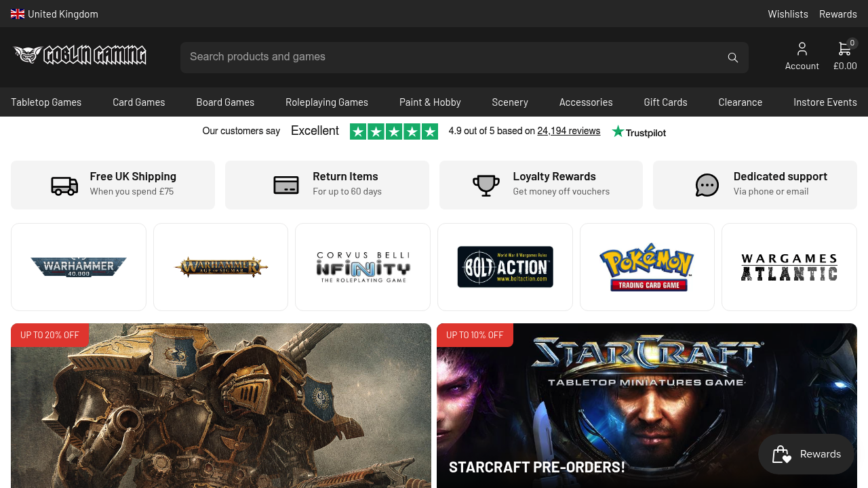The width and height of the screenshot is (868, 488).
Task: Click the Trustpilot logo
Action: coord(639,131)
